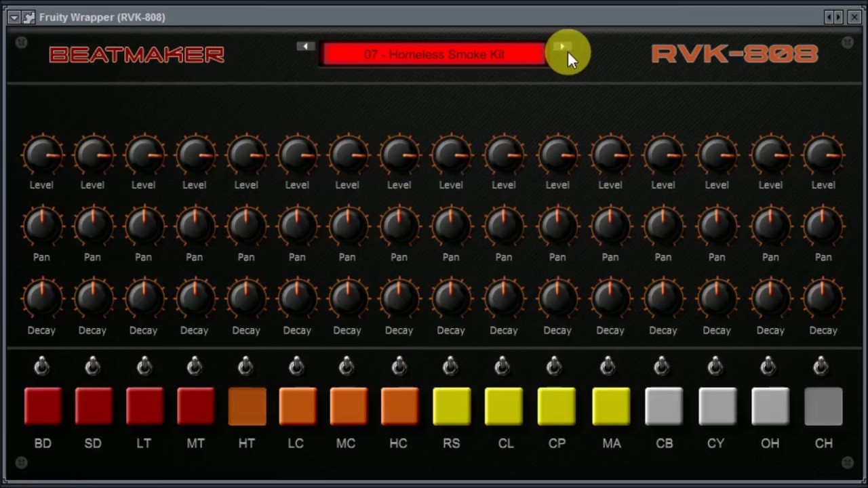Screen dimensions: 868x488
Task: Select previous preset via title bar left arrow
Action: coord(829,17)
